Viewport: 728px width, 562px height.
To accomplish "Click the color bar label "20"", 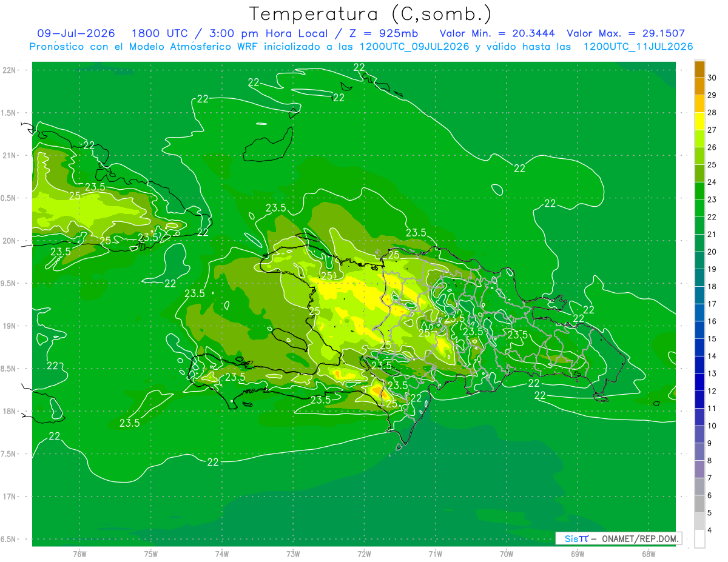I will 712,252.
